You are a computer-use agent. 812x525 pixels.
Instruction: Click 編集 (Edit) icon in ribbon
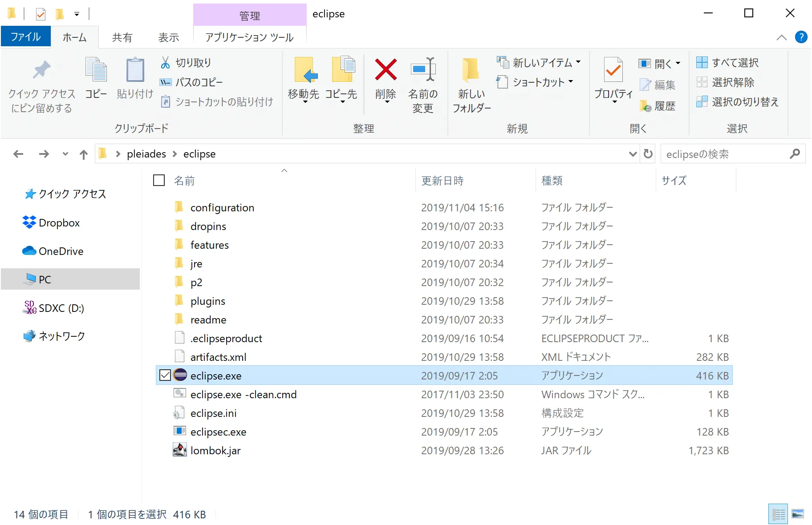(646, 85)
